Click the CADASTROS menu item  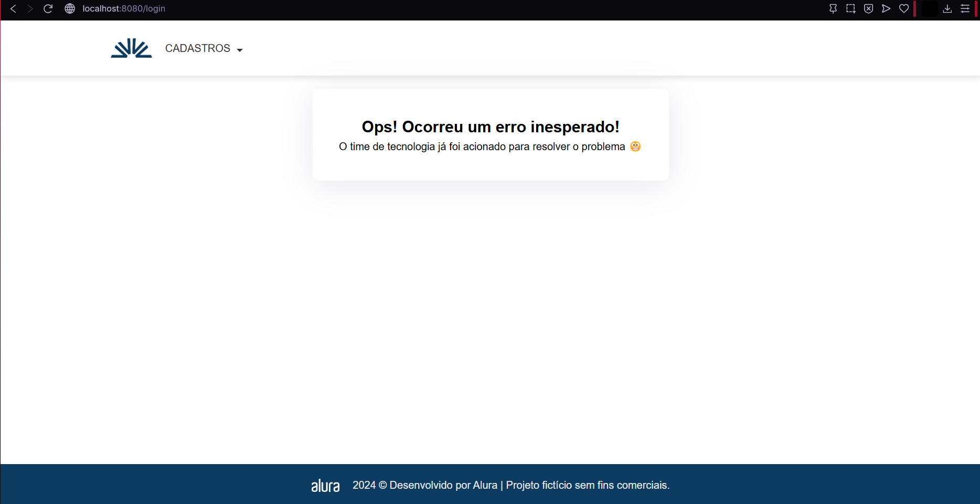tap(197, 48)
